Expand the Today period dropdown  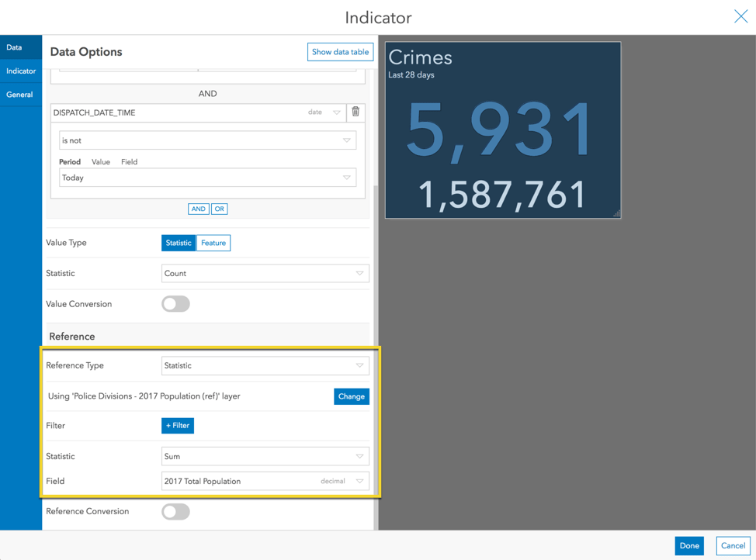point(208,178)
